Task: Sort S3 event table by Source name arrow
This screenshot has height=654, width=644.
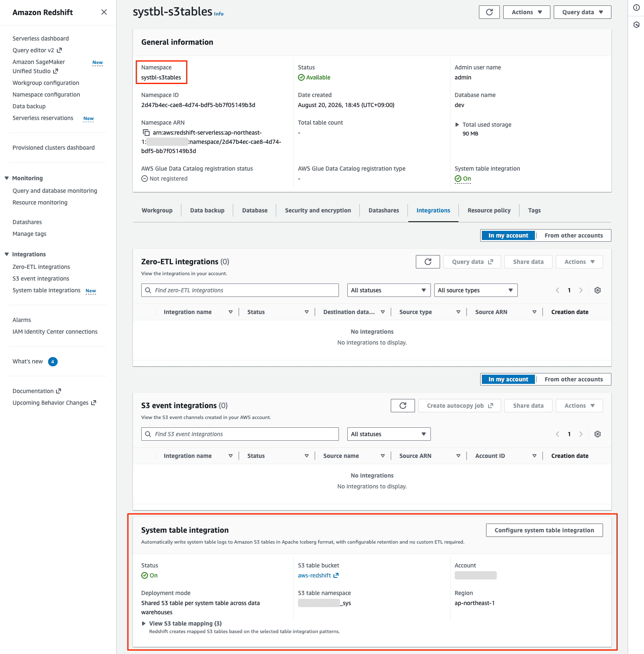Action: click(383, 456)
